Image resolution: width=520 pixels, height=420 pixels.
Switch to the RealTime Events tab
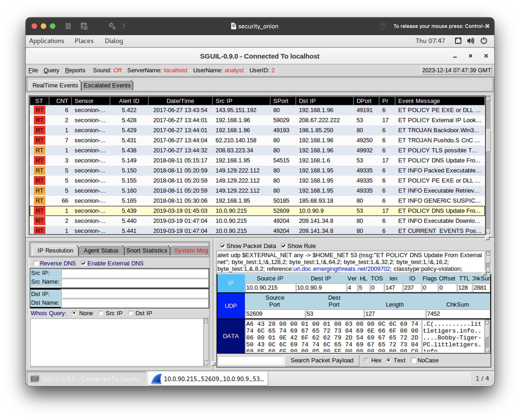tap(55, 85)
